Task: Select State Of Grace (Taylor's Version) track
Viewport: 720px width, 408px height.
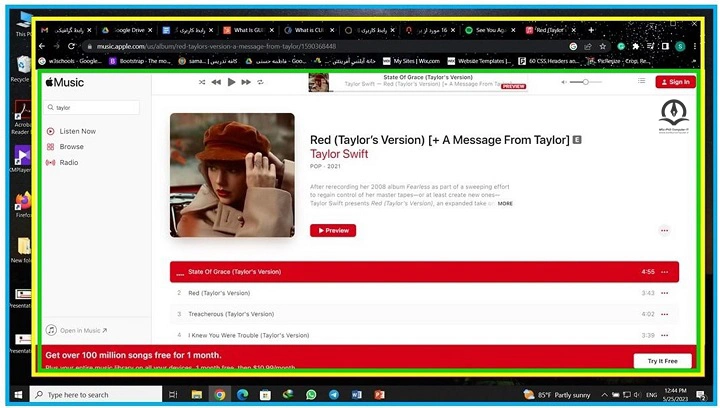Action: pyautogui.click(x=424, y=272)
